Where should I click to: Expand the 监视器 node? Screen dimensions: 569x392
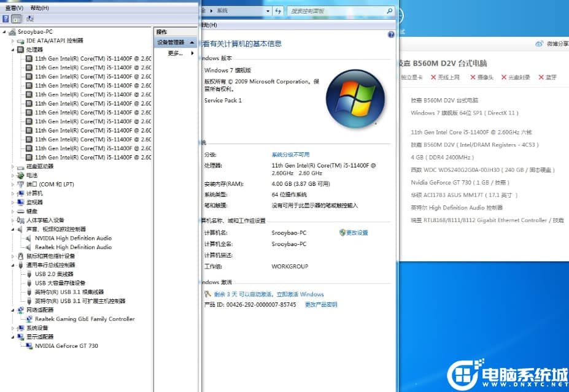tap(13, 202)
